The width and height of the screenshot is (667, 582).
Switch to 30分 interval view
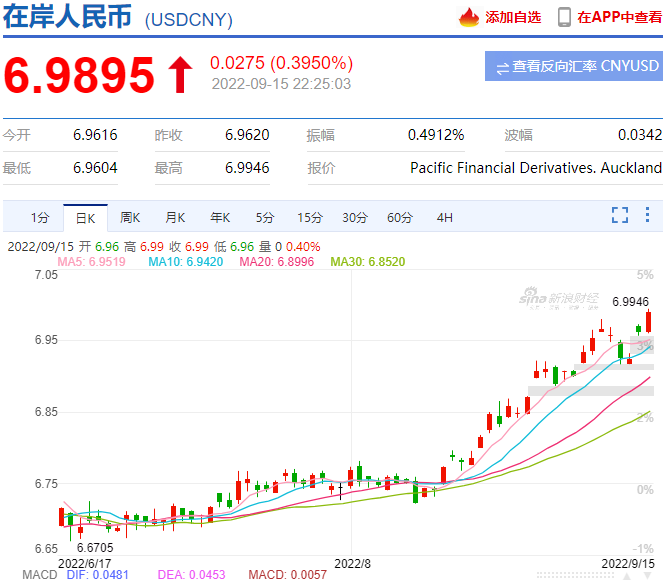[354, 217]
